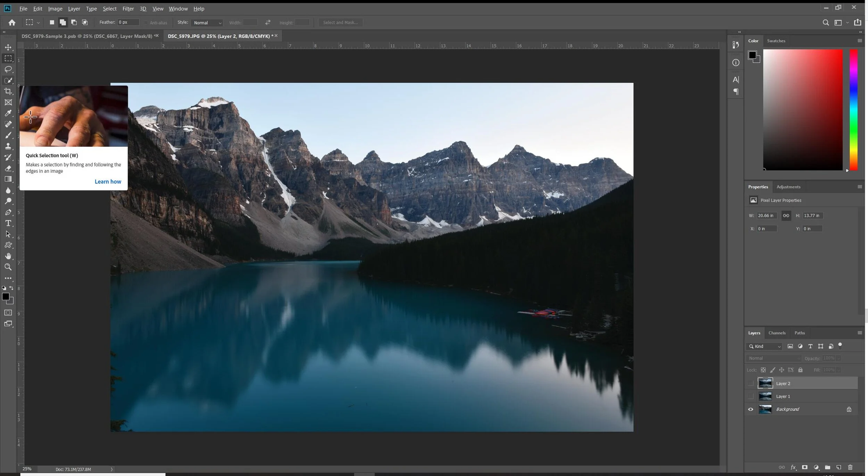Select the Zoom tool
The image size is (868, 476).
pyautogui.click(x=8, y=267)
